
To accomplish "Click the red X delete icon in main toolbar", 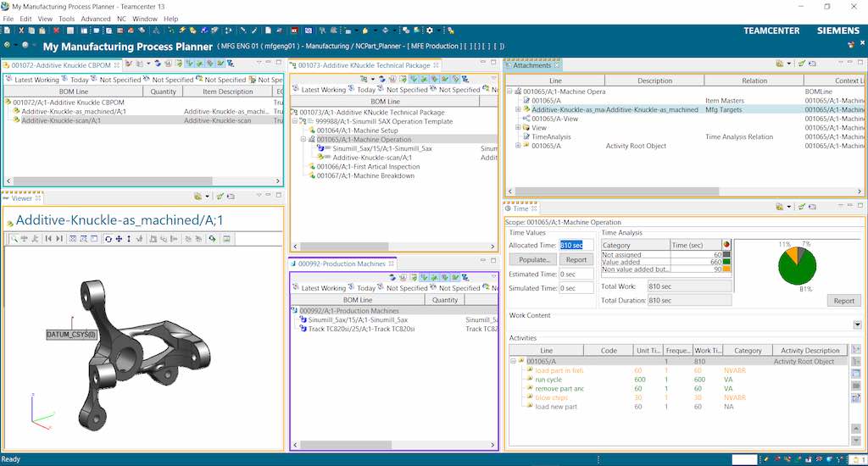I will tap(56, 31).
